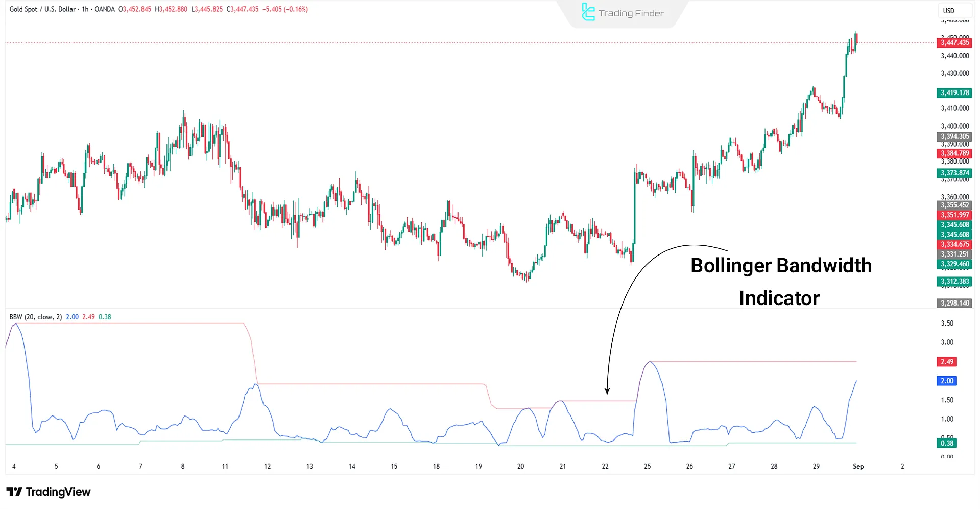Click the green 0.38 BBW value label
This screenshot has width=980, height=509.
[x=947, y=443]
